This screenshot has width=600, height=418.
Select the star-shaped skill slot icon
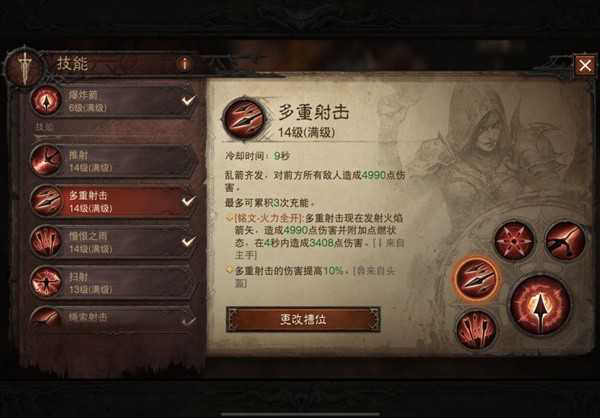pos(514,241)
